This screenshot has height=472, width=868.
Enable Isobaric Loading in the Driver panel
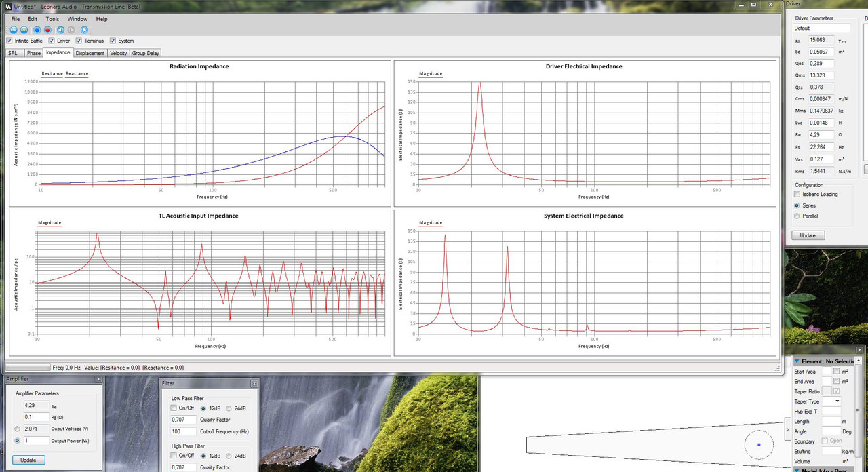coord(797,195)
